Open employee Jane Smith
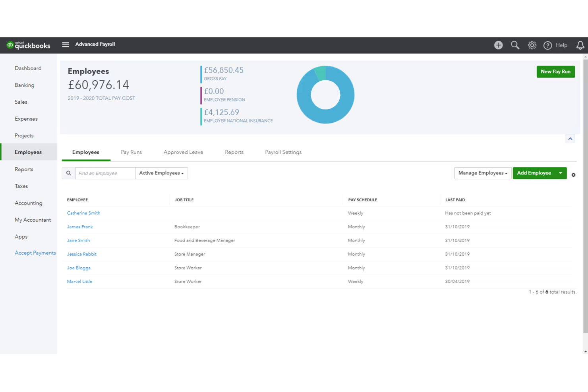 pyautogui.click(x=78, y=240)
